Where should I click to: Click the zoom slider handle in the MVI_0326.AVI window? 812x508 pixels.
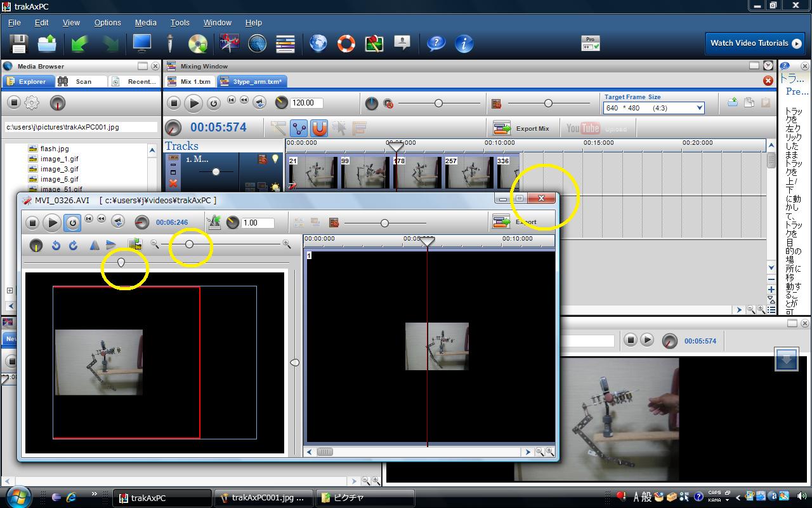[189, 244]
